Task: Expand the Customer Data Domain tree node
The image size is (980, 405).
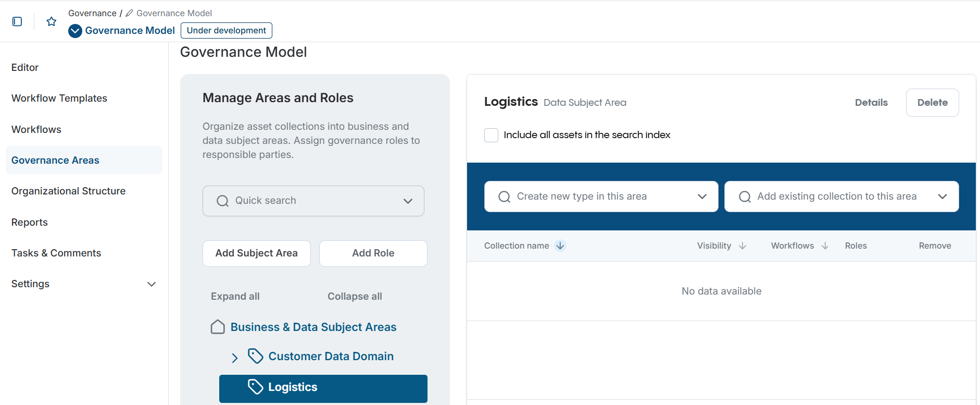Action: [235, 357]
